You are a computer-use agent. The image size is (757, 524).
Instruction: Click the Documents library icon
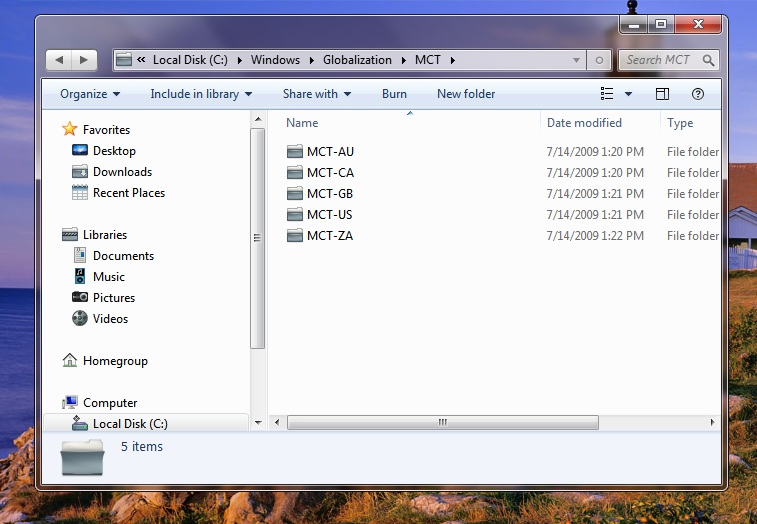[x=80, y=255]
